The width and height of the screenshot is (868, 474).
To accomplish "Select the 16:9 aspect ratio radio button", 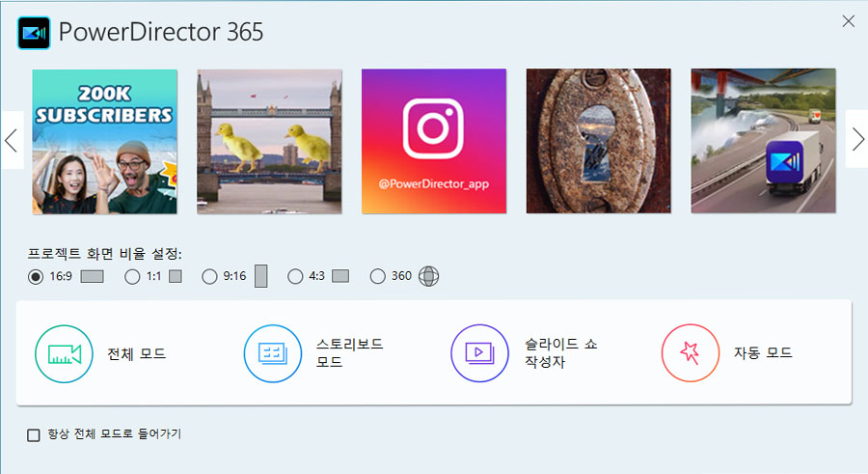I will point(36,277).
